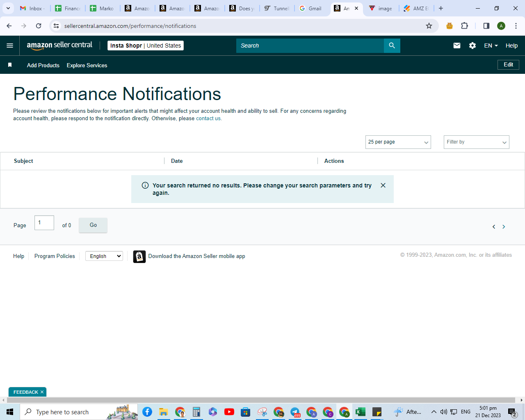The width and height of the screenshot is (525, 420).
Task: Open the English footer language selector
Action: tap(104, 256)
